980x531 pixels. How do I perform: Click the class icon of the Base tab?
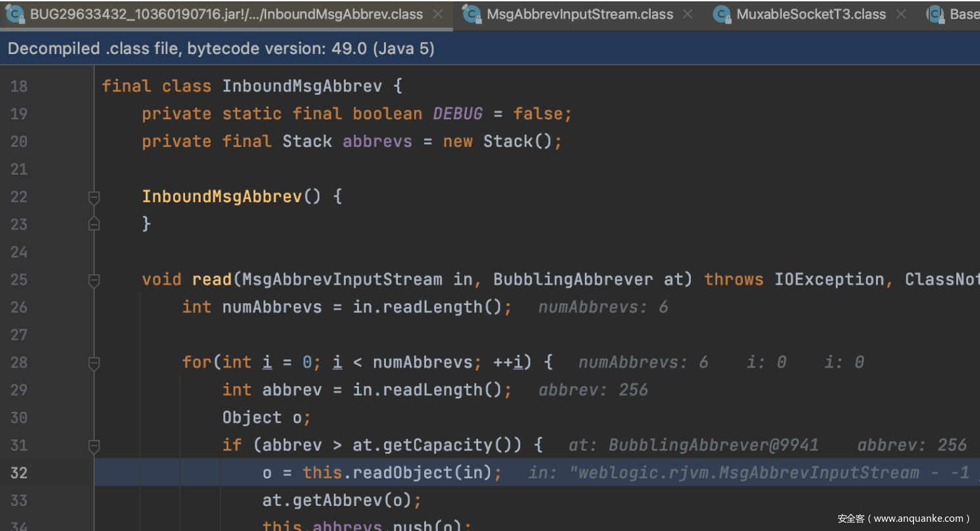pos(935,14)
